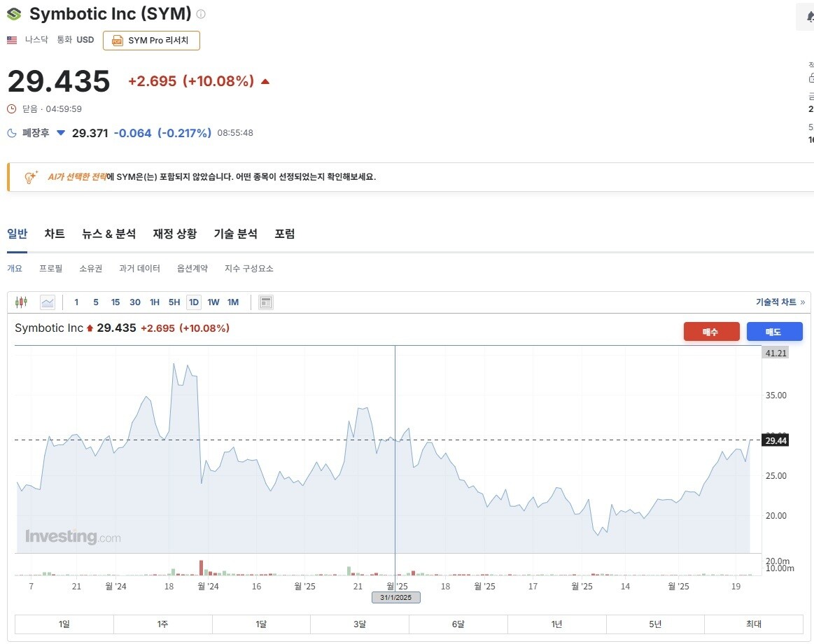814x644 pixels.
Task: View the 과거 데이터 sub-tab
Action: pyautogui.click(x=140, y=269)
